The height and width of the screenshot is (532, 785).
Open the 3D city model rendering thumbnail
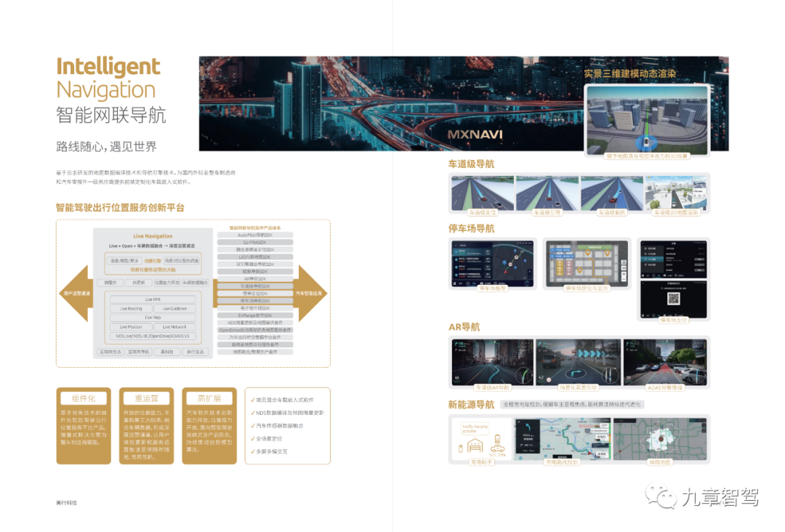coord(647,120)
